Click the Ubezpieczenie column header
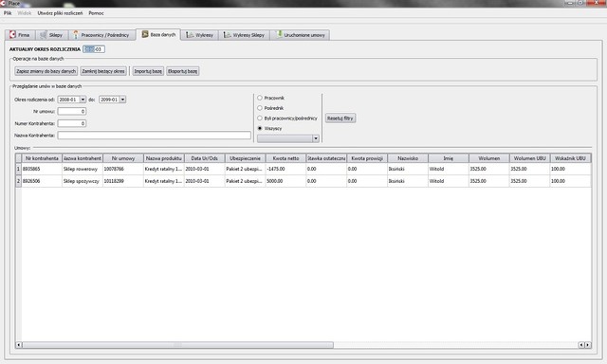Image resolution: width=607 pixels, height=364 pixels. pos(245,158)
